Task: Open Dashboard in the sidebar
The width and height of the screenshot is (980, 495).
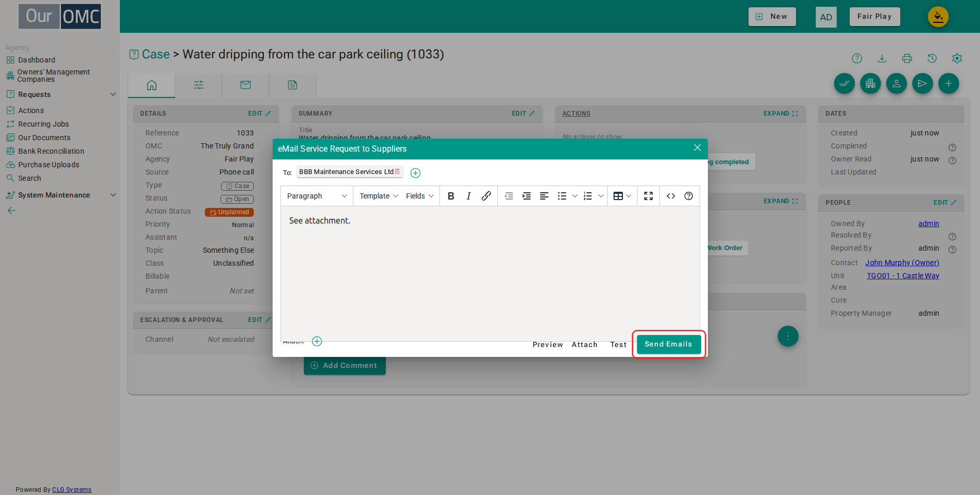Action: (36, 60)
